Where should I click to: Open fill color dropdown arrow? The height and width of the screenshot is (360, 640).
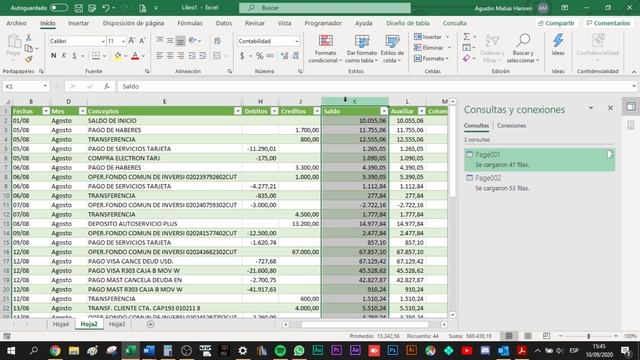(x=126, y=56)
